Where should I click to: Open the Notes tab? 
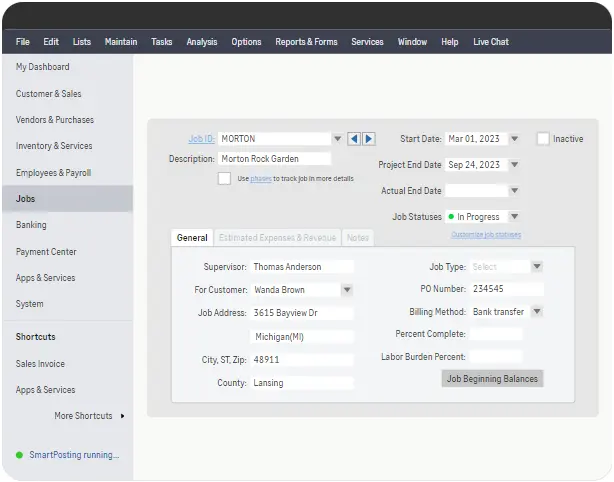tap(358, 238)
